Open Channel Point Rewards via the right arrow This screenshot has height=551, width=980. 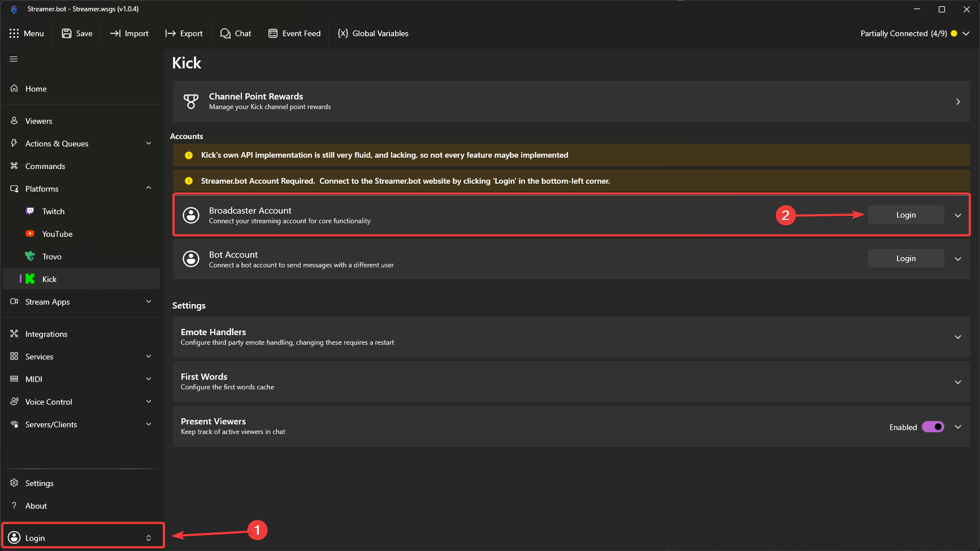pyautogui.click(x=958, y=102)
